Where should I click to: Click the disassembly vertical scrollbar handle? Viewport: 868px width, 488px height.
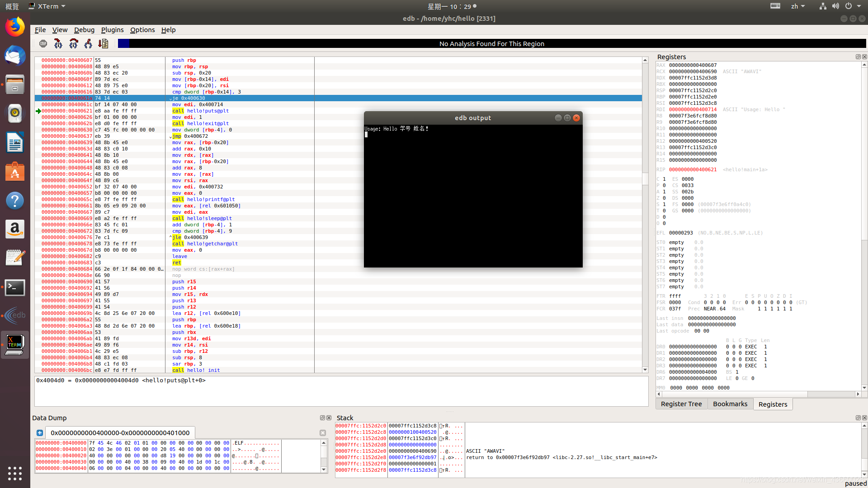point(645,179)
